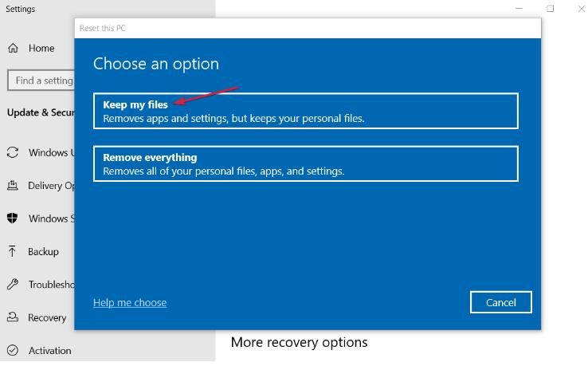Close the Settings window
The height and width of the screenshot is (366, 588).
point(582,8)
